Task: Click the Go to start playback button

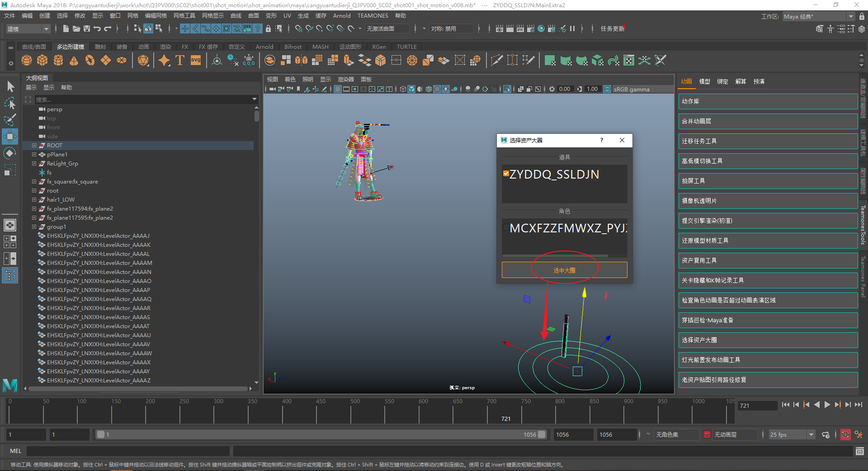Action: (x=785, y=405)
